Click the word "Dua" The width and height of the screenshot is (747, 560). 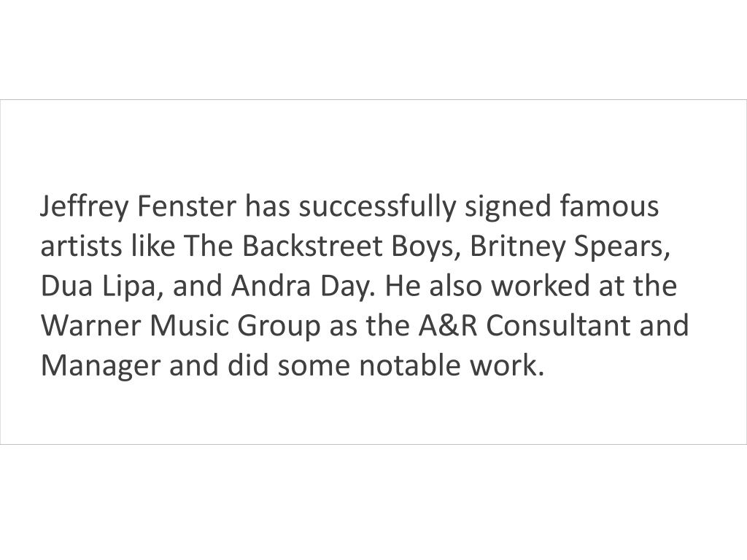coord(66,286)
